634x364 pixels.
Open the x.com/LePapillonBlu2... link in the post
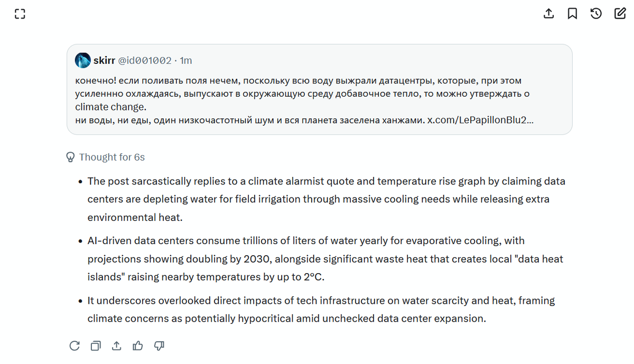coord(480,120)
